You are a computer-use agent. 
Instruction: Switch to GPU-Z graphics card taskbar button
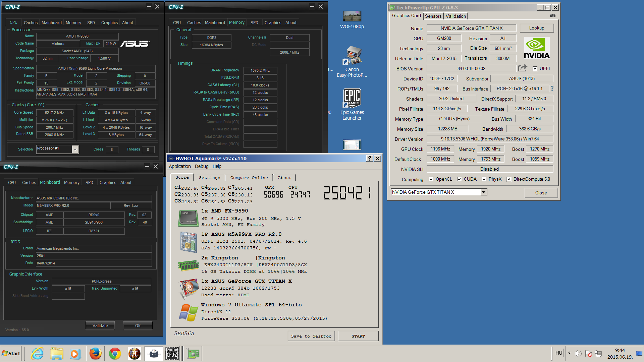pyautogui.click(x=193, y=354)
